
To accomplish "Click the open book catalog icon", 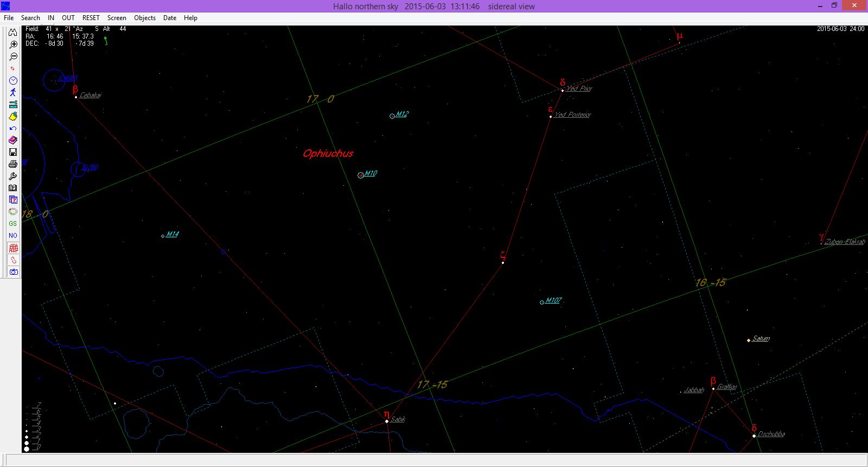I will [x=13, y=188].
